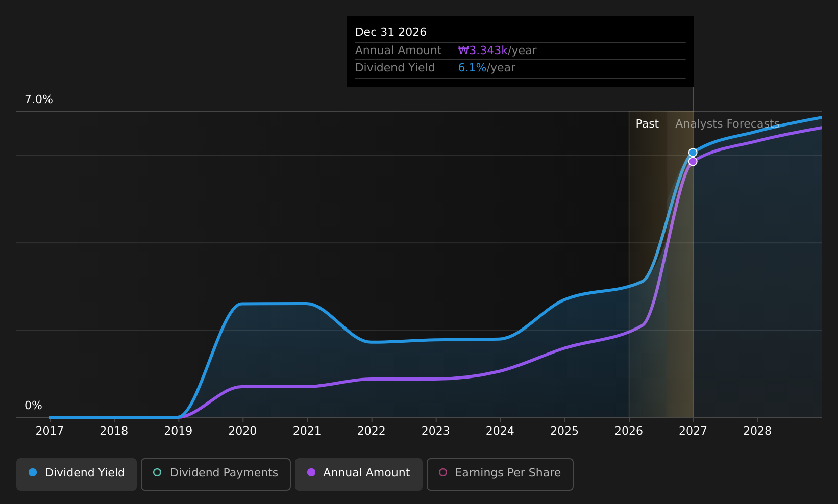Click the 7.0% y-axis label
Screen dimensions: 838x504
pos(39,99)
